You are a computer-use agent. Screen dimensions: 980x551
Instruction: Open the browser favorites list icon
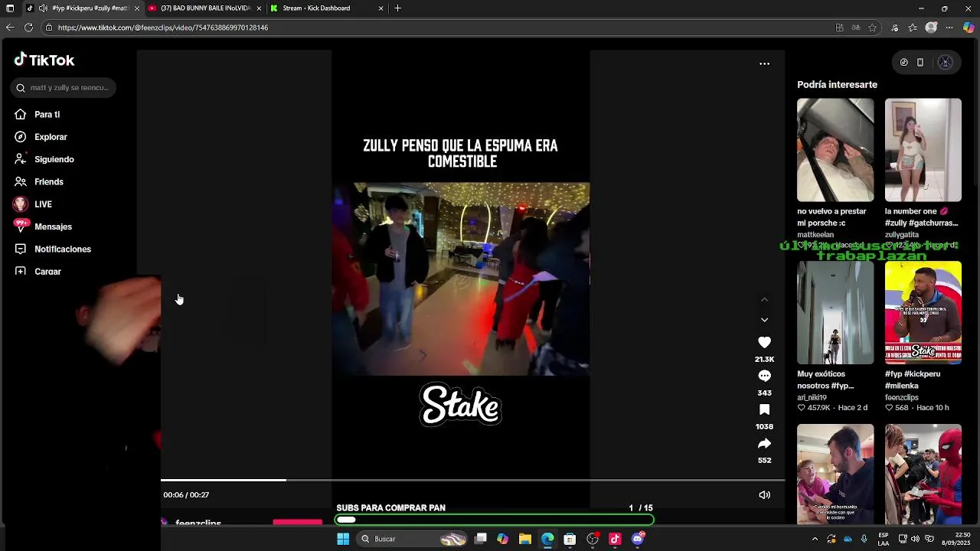[x=913, y=28]
